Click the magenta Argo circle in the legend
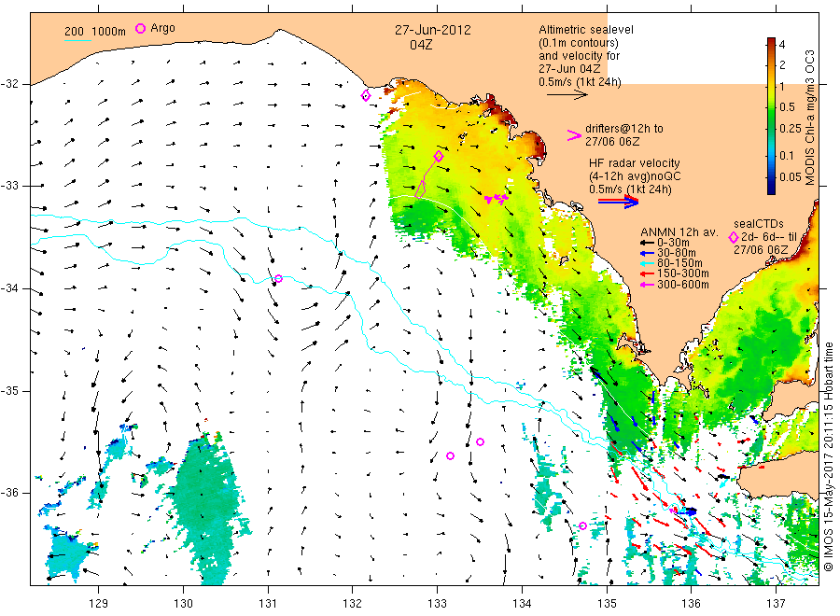Viewport: 840px width, 616px height. pos(140,28)
